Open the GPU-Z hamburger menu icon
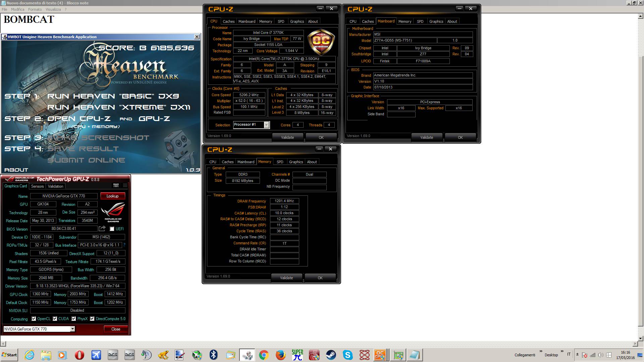 point(125,185)
